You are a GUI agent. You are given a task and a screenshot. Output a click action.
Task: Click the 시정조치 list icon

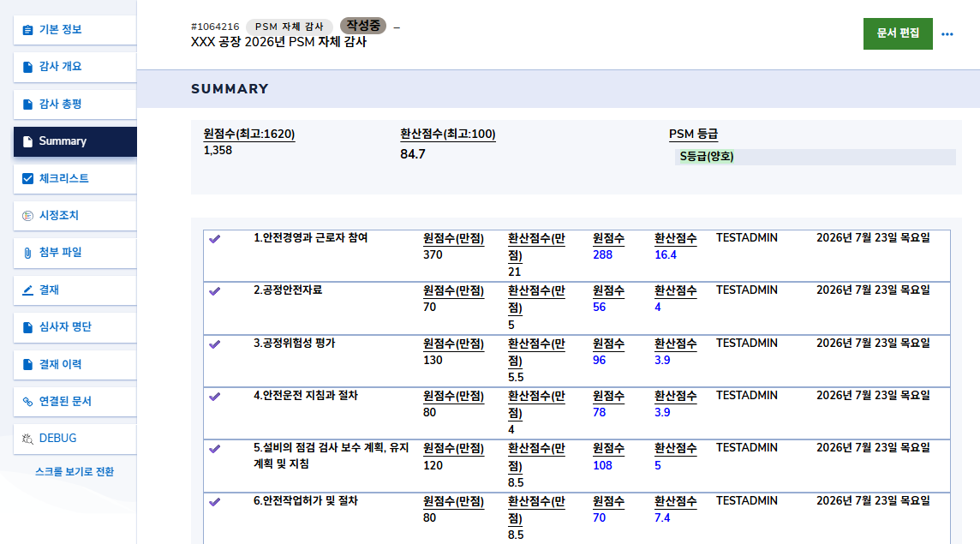pyautogui.click(x=27, y=216)
